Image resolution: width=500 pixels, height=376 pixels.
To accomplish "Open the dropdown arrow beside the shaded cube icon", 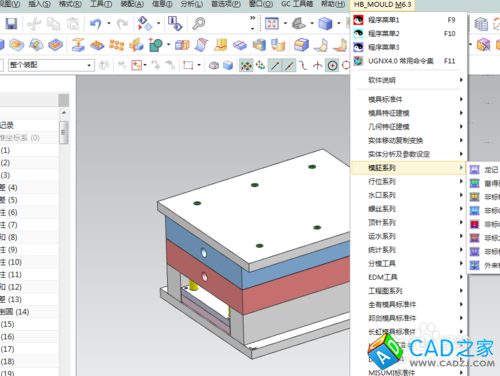I will point(339,24).
